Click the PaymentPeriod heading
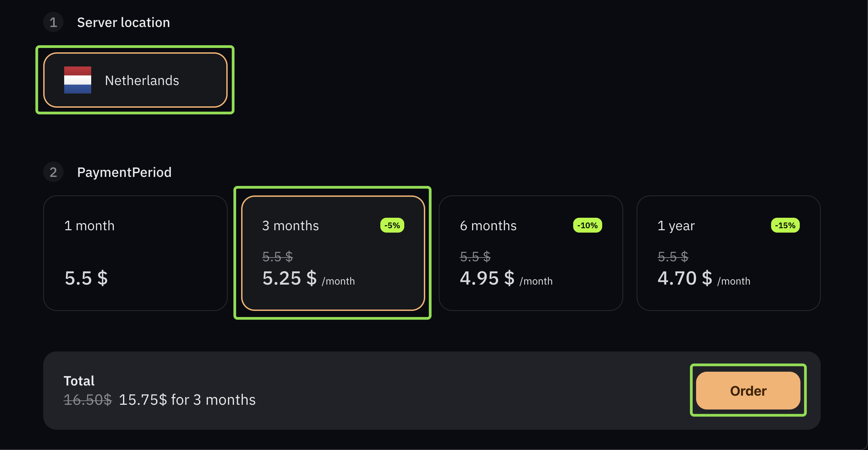The width and height of the screenshot is (868, 450). [x=124, y=173]
